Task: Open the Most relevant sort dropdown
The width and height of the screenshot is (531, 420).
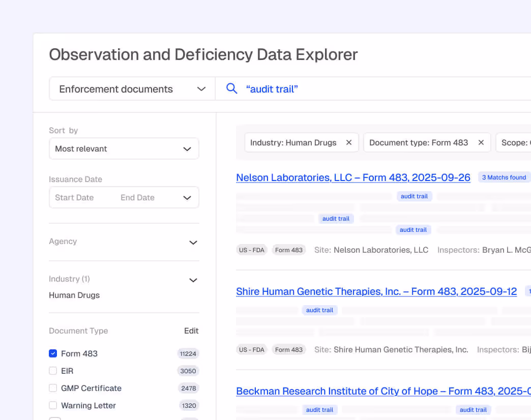Action: 124,148
